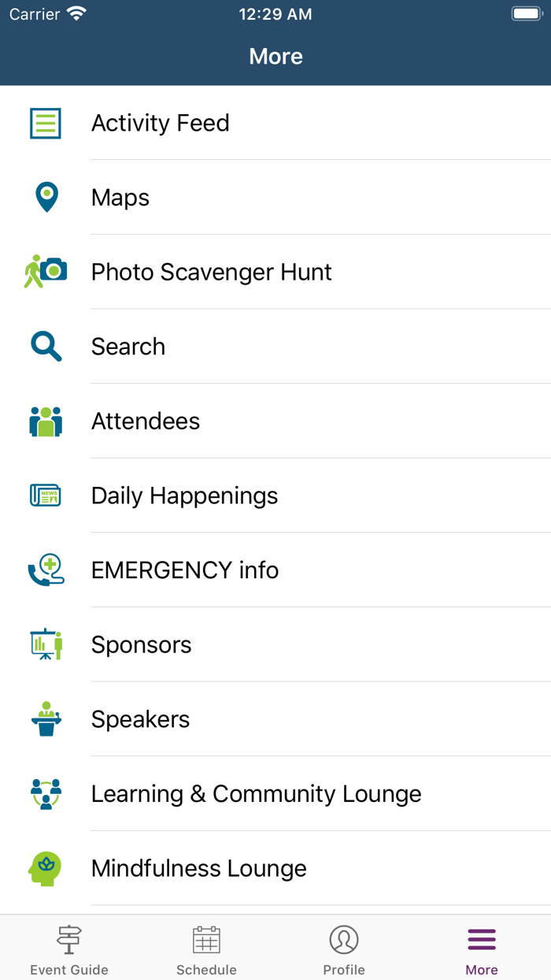
Task: Click the Learning & Community Lounge icon
Action: (x=45, y=793)
